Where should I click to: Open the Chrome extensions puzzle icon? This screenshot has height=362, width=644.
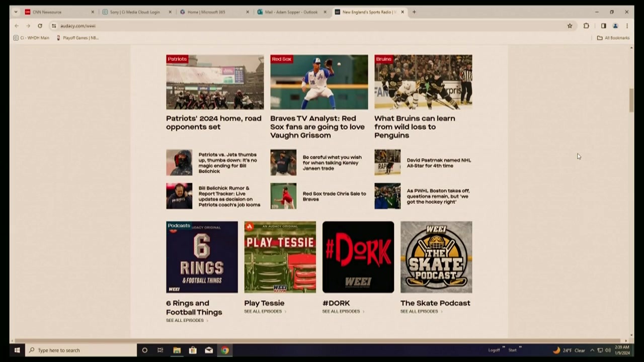(x=586, y=26)
